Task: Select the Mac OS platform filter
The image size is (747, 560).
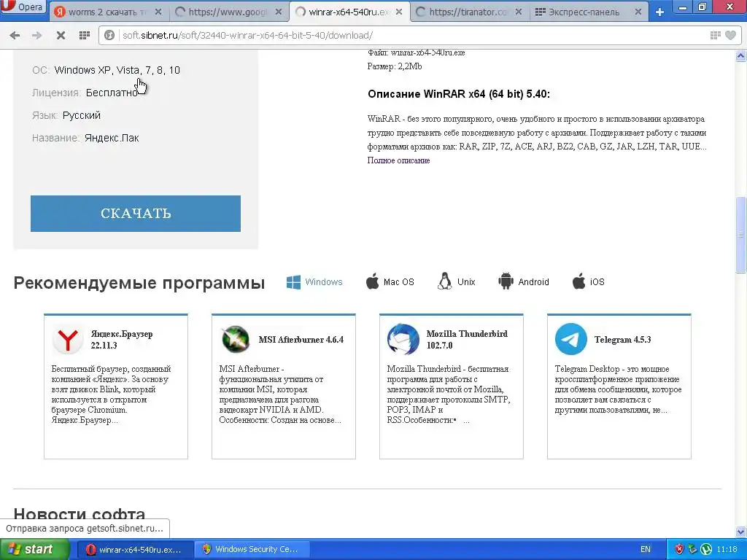Action: click(x=390, y=282)
